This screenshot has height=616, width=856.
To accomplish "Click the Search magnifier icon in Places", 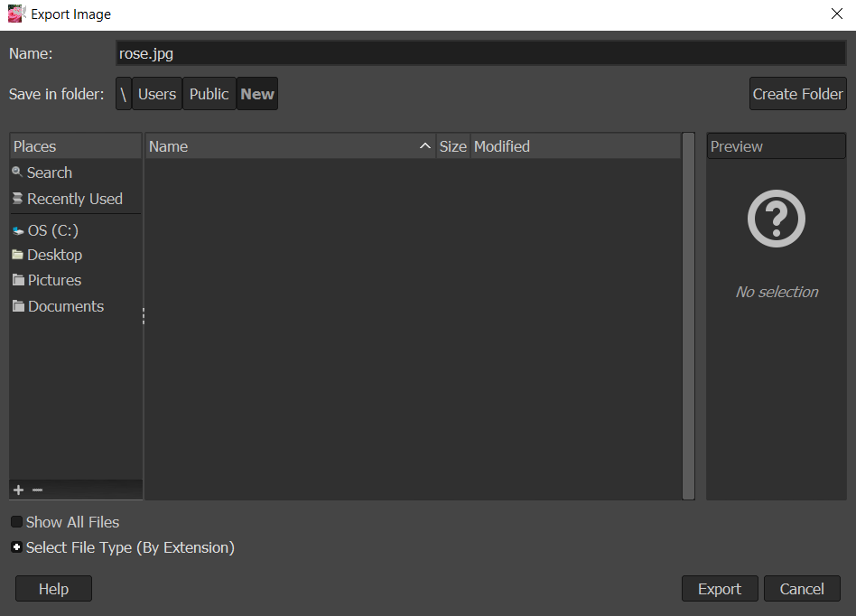I will [17, 173].
